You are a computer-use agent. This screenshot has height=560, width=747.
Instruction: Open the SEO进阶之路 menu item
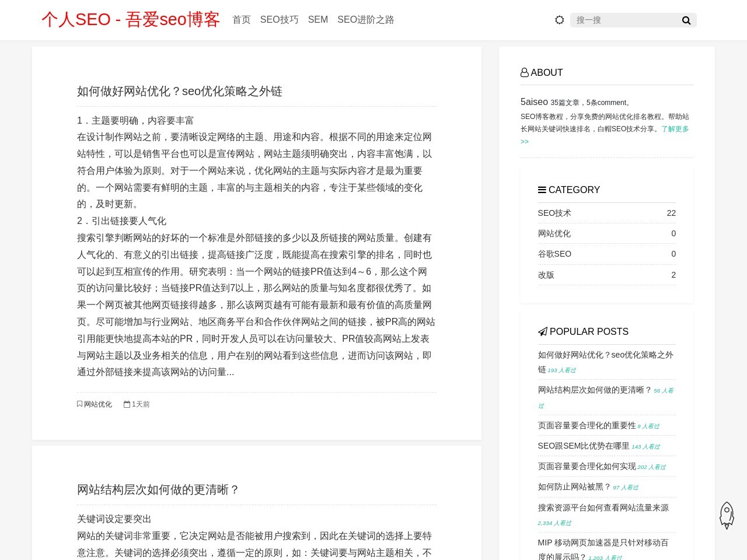click(x=366, y=20)
